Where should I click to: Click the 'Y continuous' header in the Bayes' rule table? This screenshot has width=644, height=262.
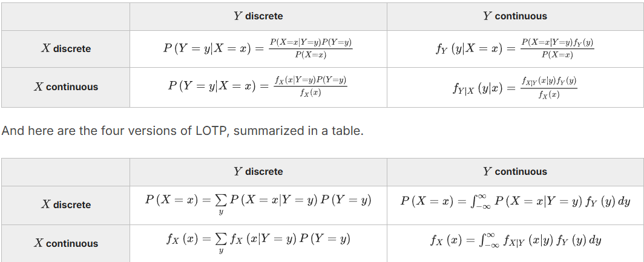tap(514, 16)
